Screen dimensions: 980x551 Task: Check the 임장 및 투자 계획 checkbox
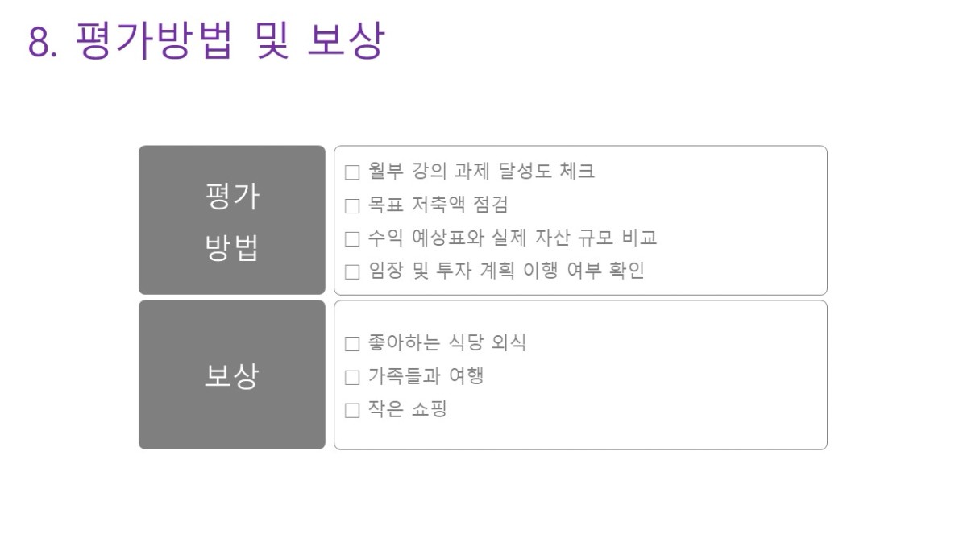click(352, 271)
